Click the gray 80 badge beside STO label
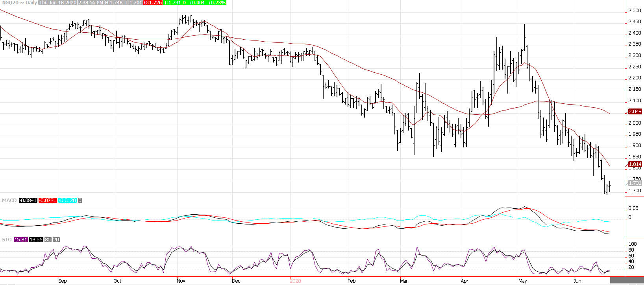This screenshot has height=285, width=644. click(x=48, y=240)
